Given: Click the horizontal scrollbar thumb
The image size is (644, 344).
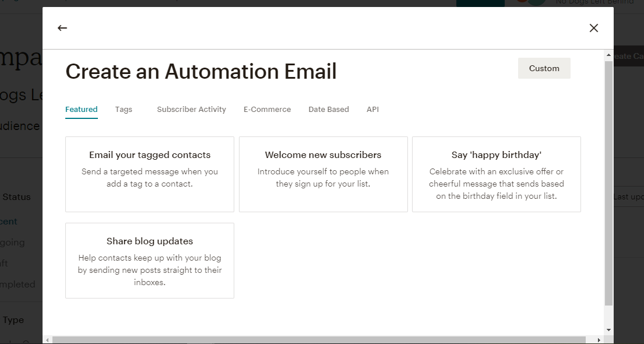Looking at the screenshot, I should tap(319, 340).
